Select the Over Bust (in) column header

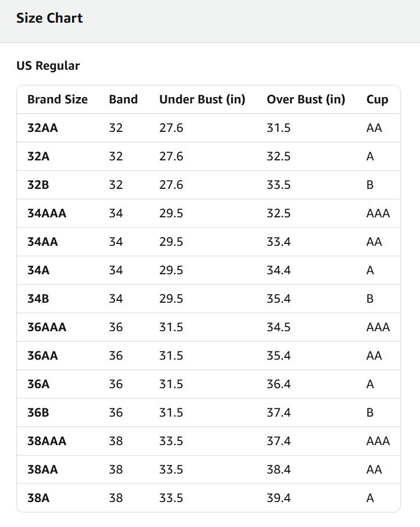click(x=306, y=99)
